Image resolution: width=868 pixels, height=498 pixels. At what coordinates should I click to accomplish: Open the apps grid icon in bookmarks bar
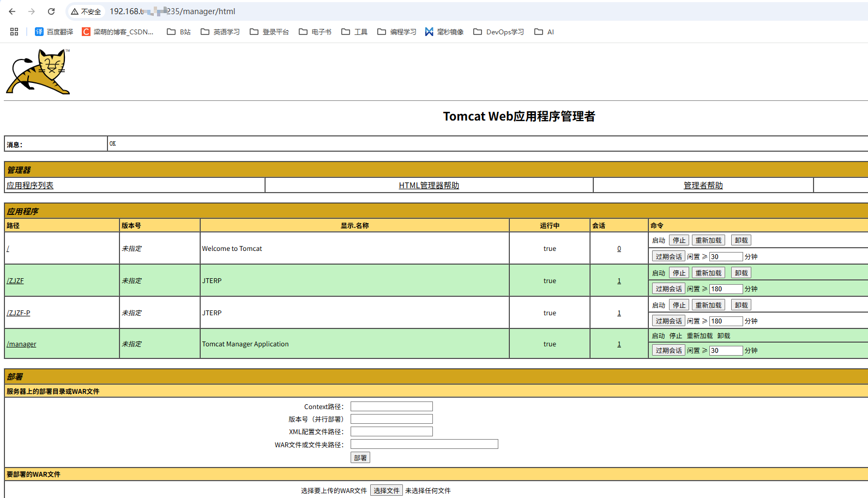14,32
